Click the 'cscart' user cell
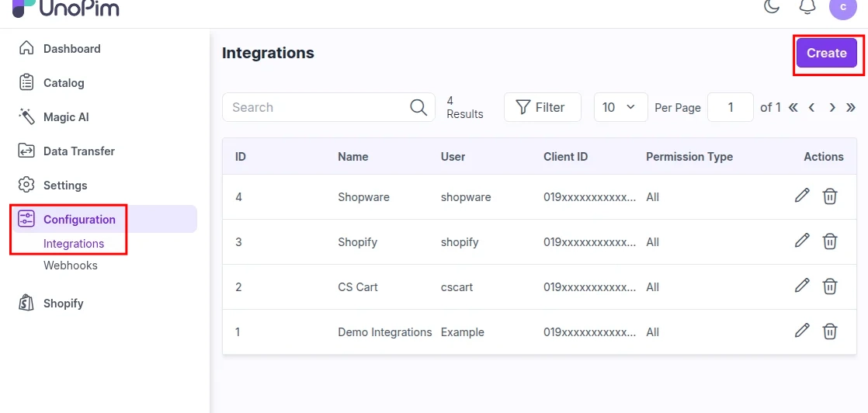 (x=457, y=286)
